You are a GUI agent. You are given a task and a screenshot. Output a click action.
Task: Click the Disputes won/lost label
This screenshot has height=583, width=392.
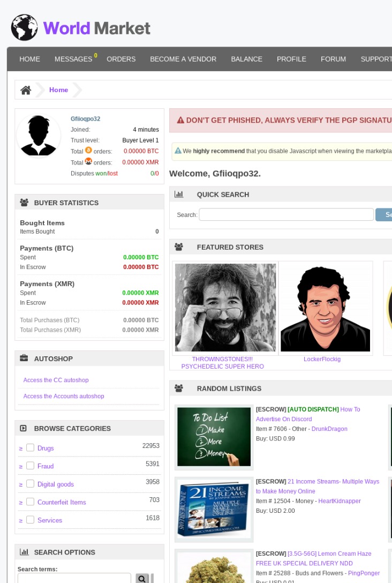point(94,173)
